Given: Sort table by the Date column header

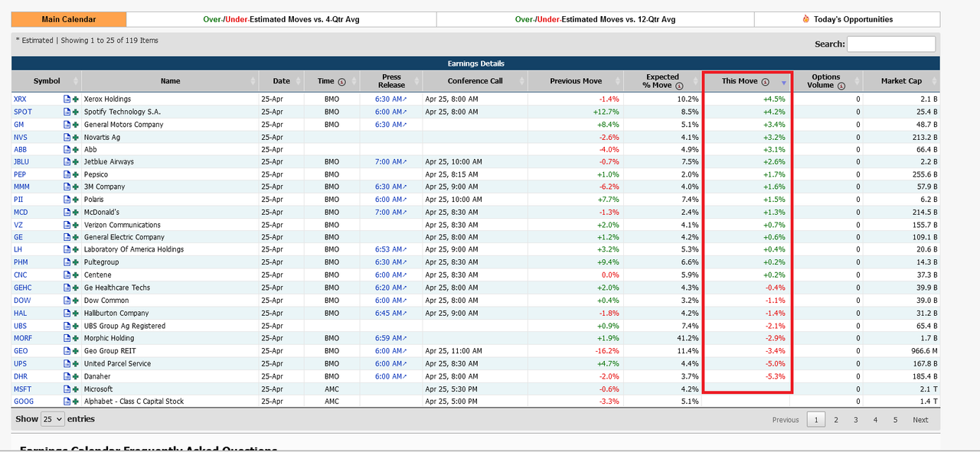Looking at the screenshot, I should pyautogui.click(x=281, y=81).
